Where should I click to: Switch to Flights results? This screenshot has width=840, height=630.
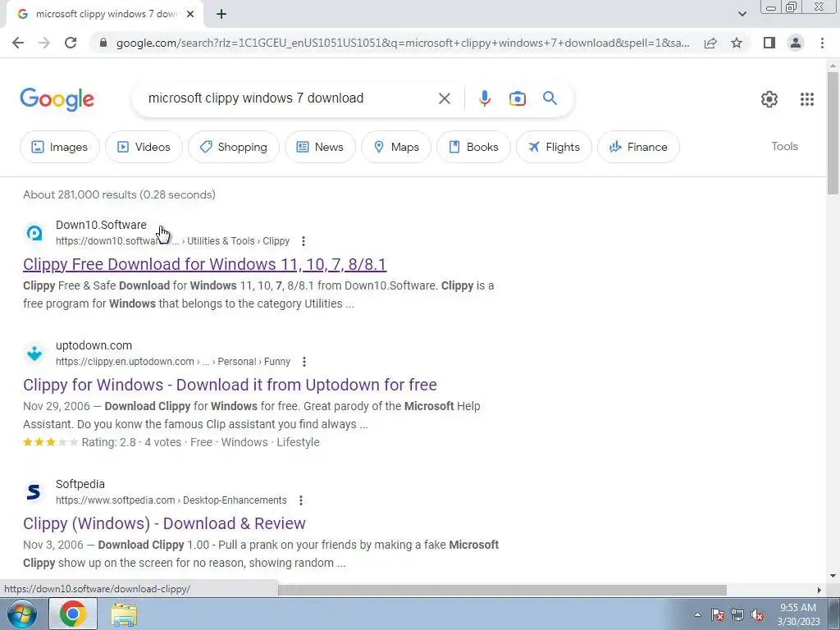(x=554, y=147)
